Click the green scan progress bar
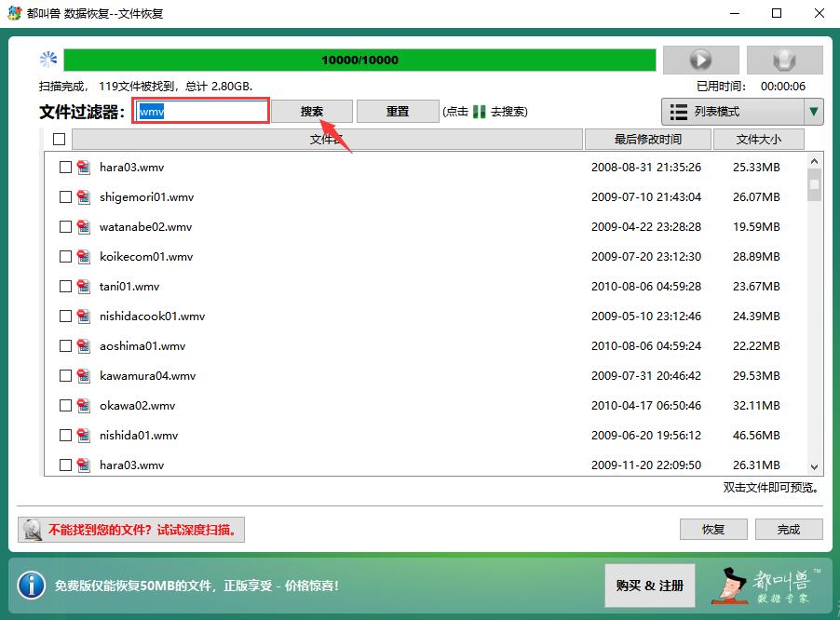This screenshot has height=620, width=840. (x=359, y=60)
